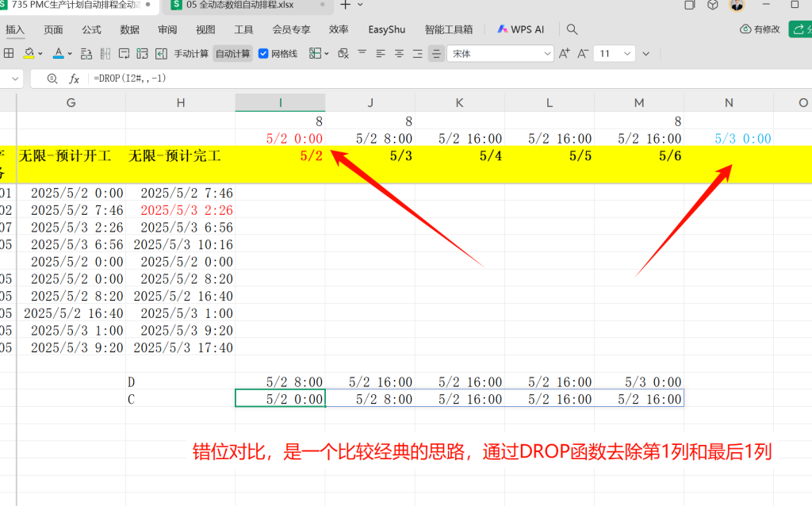Open the 公式 ribbon tab
Screen dimensions: 812x506
pos(91,29)
